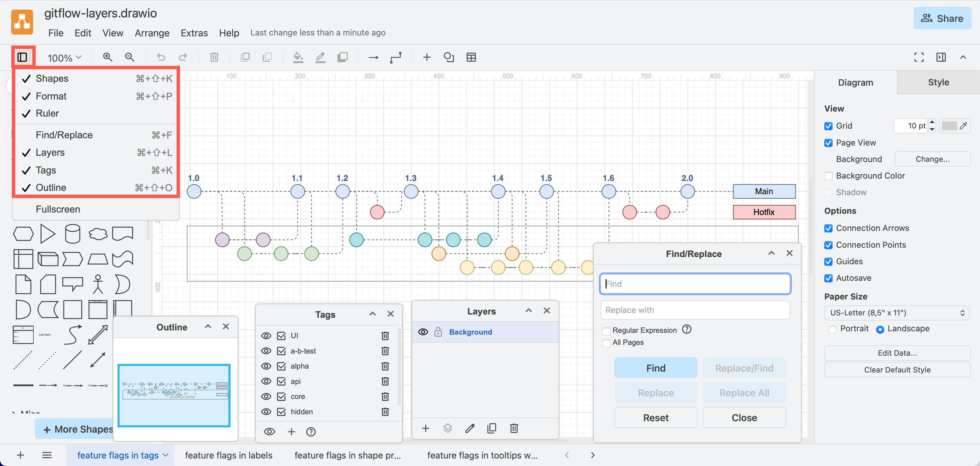Disable the Grid checkbox
980x466 pixels.
click(828, 126)
